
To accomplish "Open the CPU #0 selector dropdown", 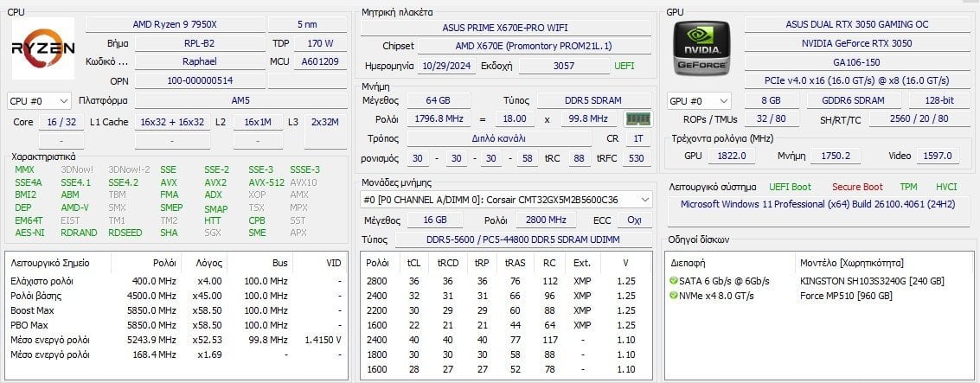I will [x=40, y=100].
